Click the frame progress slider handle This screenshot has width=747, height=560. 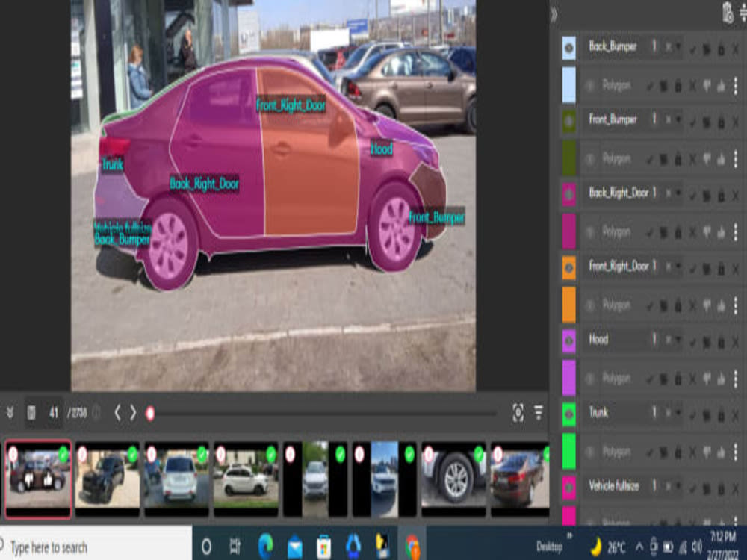tap(150, 414)
